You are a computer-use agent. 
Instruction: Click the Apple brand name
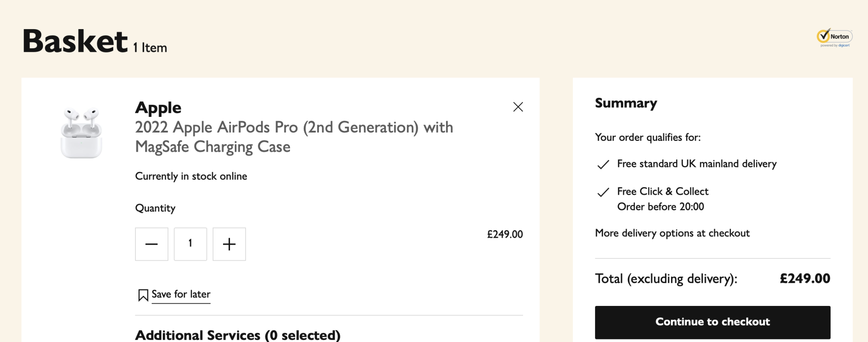pyautogui.click(x=158, y=108)
